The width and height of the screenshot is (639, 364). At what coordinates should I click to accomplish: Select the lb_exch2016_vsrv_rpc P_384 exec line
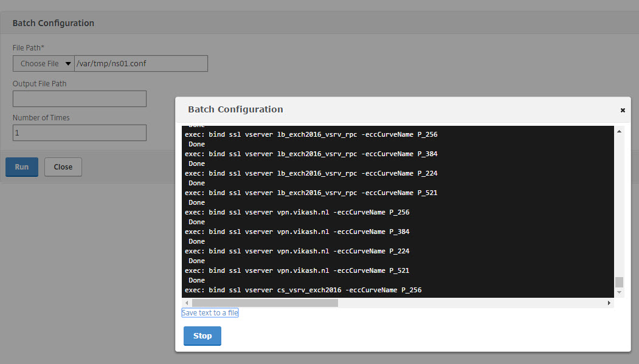pyautogui.click(x=311, y=154)
